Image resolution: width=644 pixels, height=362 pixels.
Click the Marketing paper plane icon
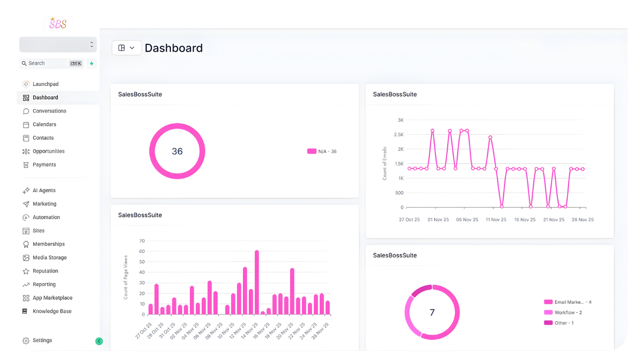pos(26,204)
